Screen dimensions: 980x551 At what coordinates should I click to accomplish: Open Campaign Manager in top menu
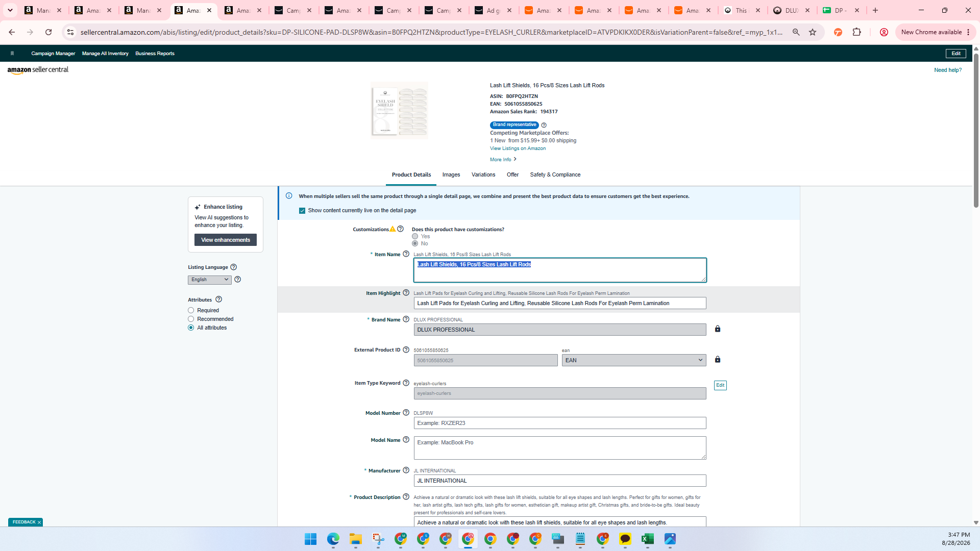tap(53, 54)
